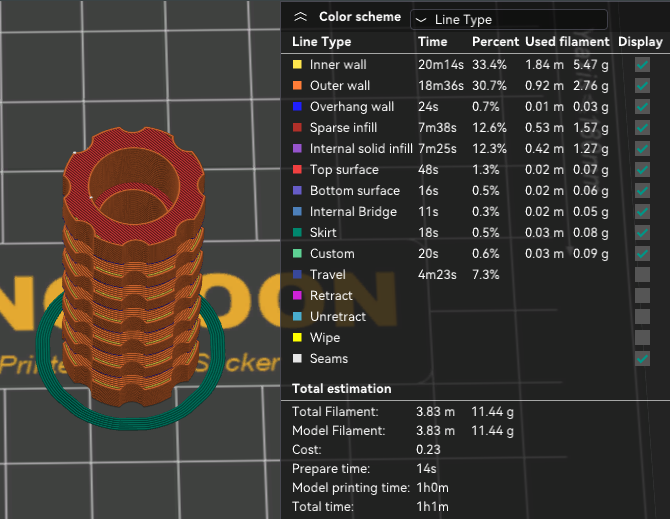Click the yellow Wipe color swatch

[297, 337]
